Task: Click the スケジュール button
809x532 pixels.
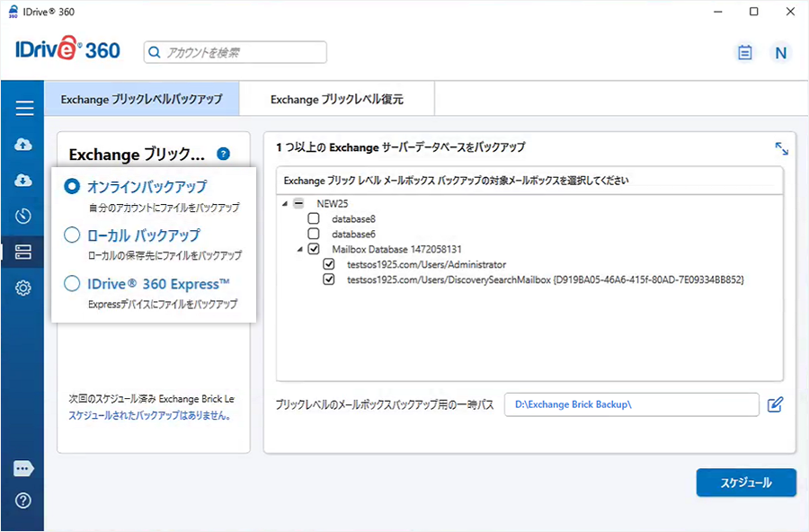Action: tap(745, 483)
